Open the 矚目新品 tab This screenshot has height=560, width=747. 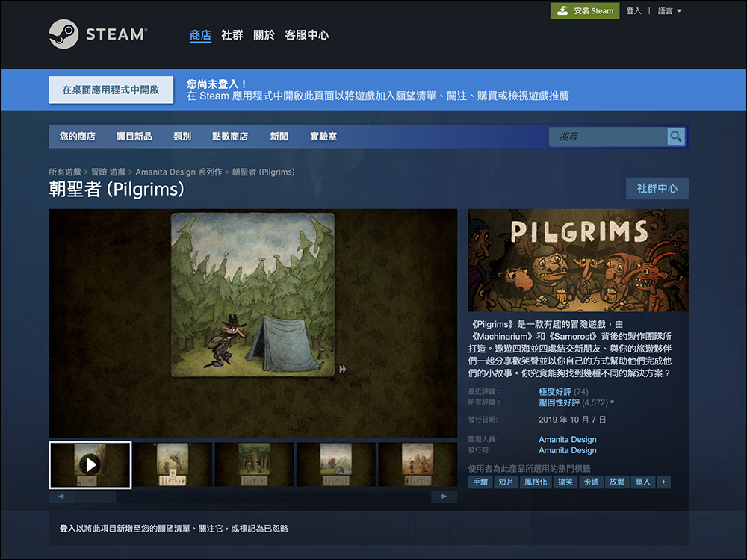[134, 137]
